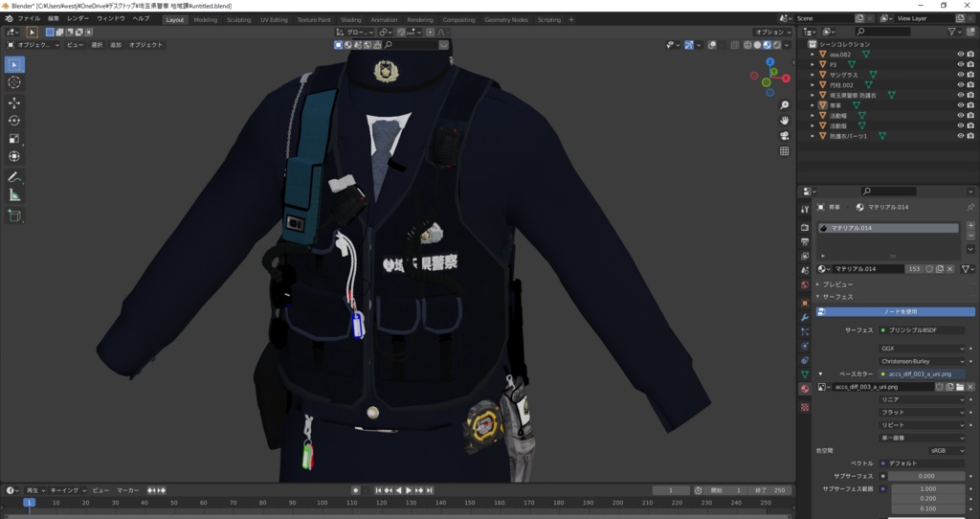Viewport: 980px width, 519px height.
Task: Open the Texture checkerboard properties tab
Action: click(x=805, y=407)
